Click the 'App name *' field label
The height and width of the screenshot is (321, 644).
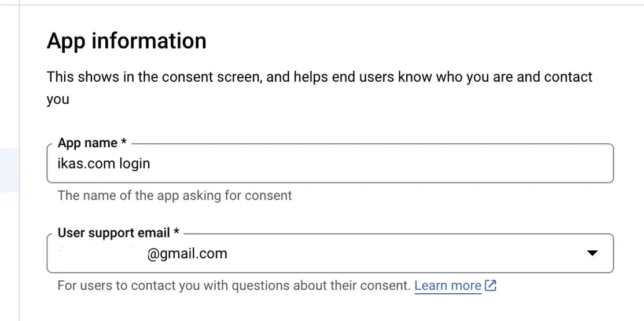tap(92, 143)
